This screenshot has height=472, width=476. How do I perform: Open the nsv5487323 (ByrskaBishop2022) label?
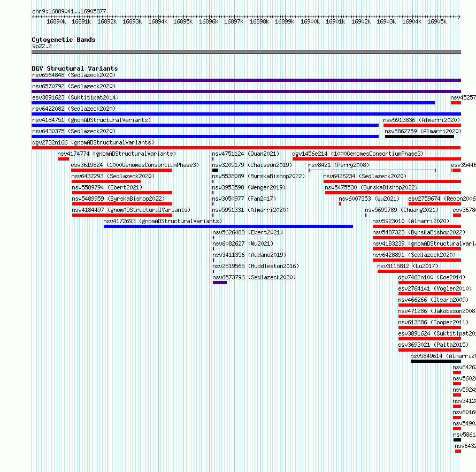pyautogui.click(x=419, y=232)
